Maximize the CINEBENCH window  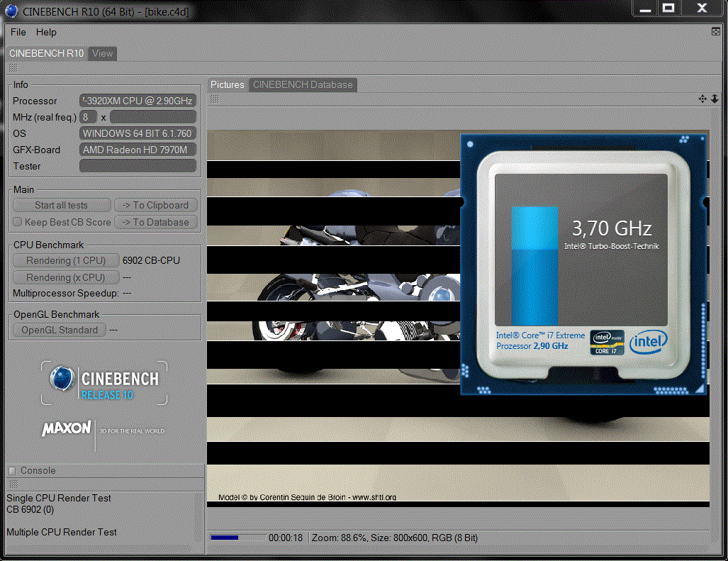click(668, 9)
